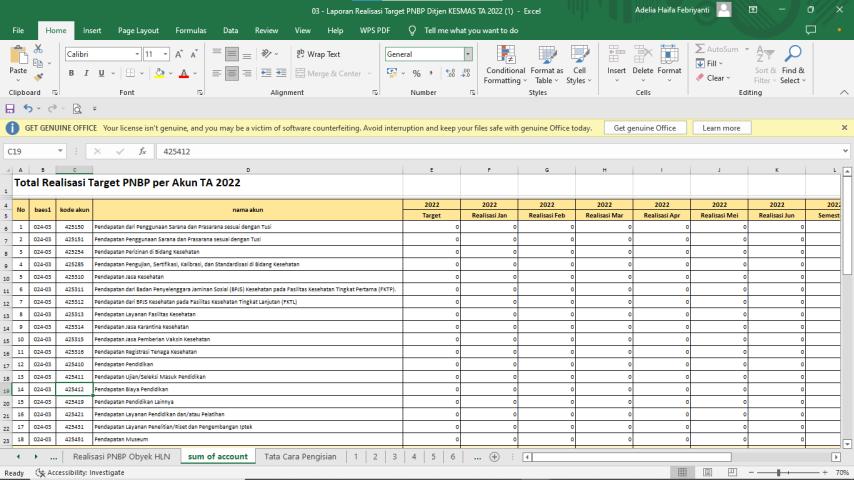Open Format as Table gallery
This screenshot has height=480, width=854.
546,65
